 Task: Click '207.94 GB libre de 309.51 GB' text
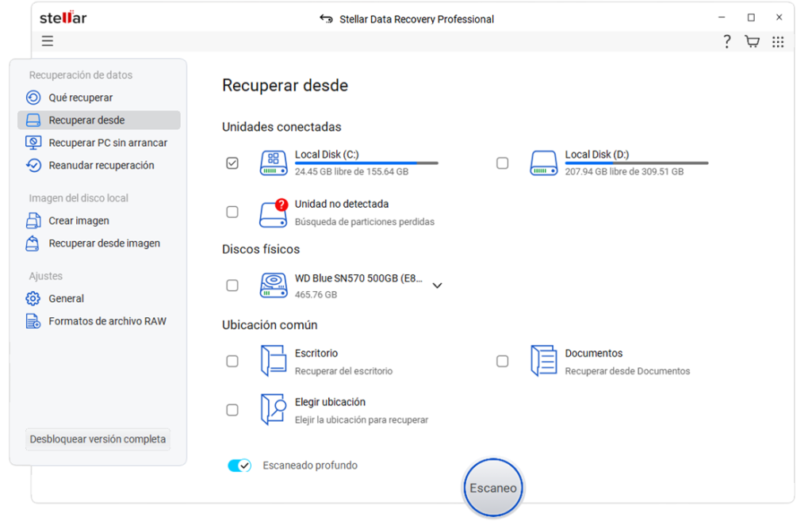(625, 171)
